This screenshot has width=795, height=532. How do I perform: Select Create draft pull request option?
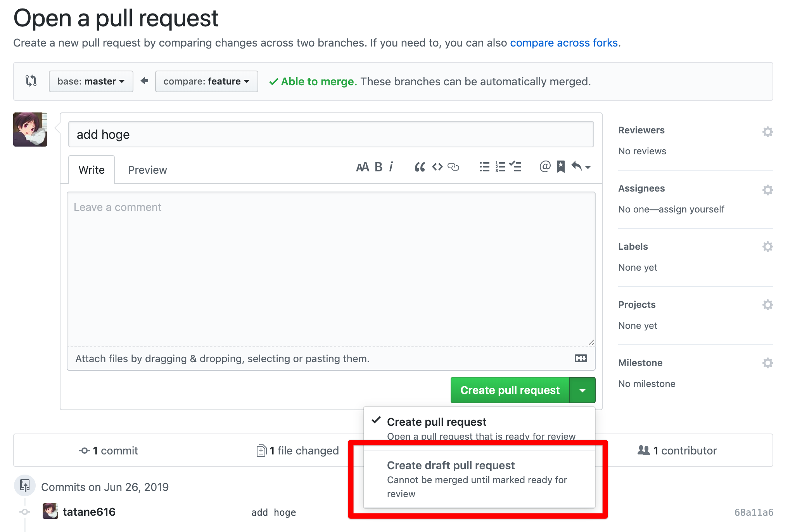(x=451, y=465)
